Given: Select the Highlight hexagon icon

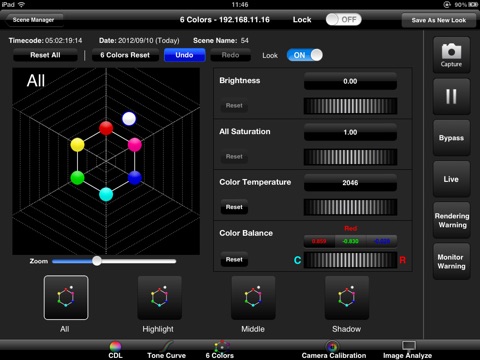Looking at the screenshot, I should click(160, 298).
